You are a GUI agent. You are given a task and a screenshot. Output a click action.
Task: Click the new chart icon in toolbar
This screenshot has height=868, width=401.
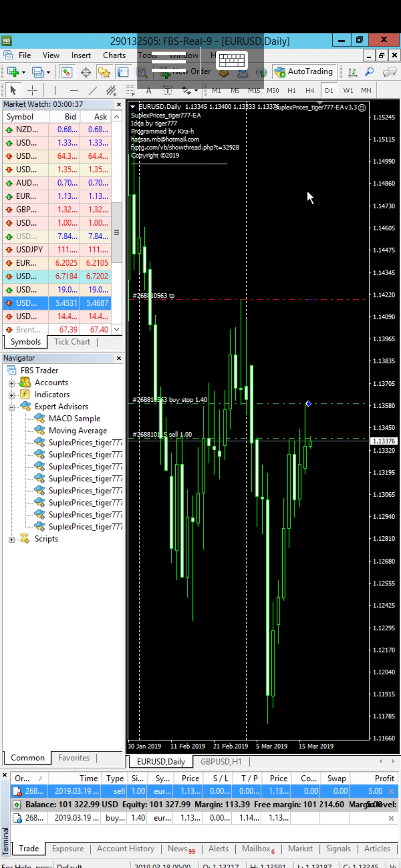click(13, 72)
